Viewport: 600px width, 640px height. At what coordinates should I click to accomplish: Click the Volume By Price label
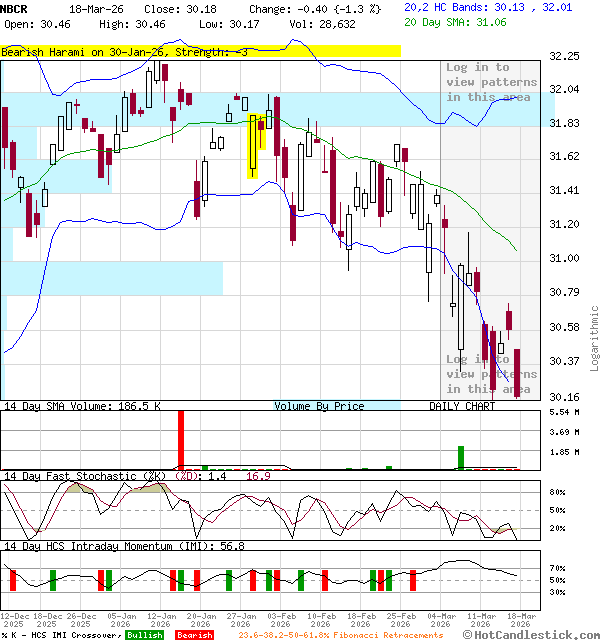click(x=319, y=406)
